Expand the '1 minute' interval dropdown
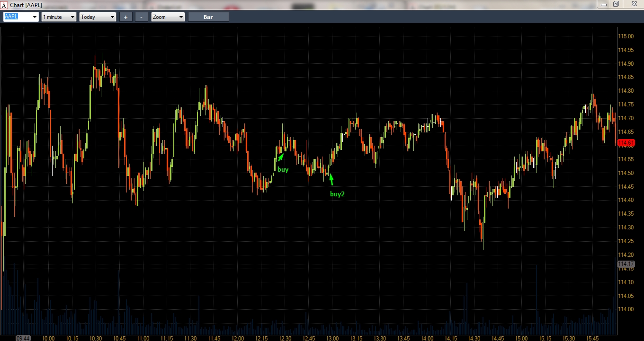Image resolution: width=644 pixels, height=341 pixels. (72, 17)
